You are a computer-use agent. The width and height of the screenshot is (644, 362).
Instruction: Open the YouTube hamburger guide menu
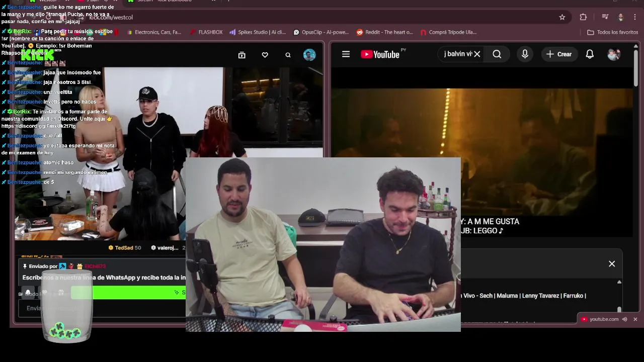tap(346, 54)
